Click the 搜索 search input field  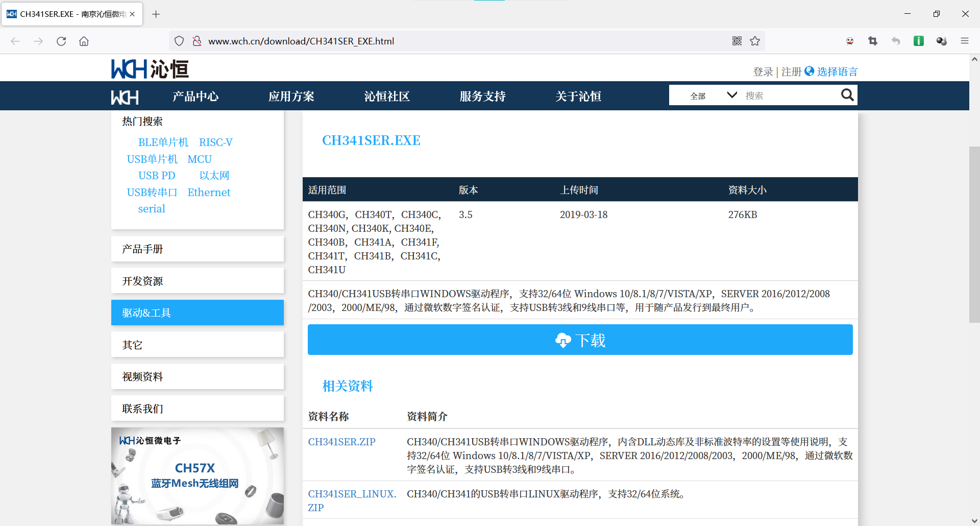pyautogui.click(x=790, y=95)
